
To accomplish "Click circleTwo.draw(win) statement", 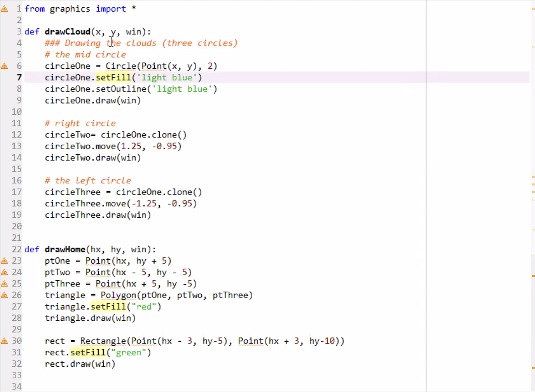I will point(93,158).
